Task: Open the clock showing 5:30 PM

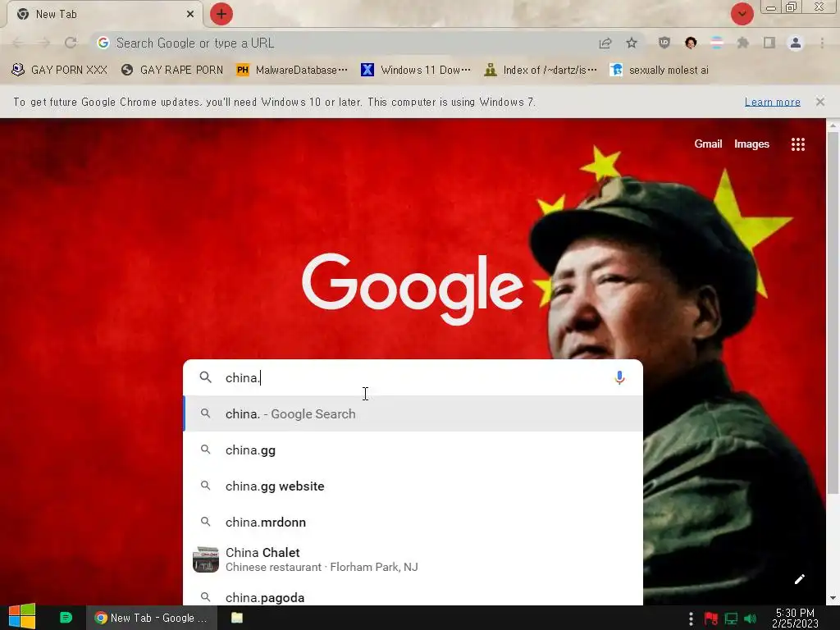Action: click(795, 619)
